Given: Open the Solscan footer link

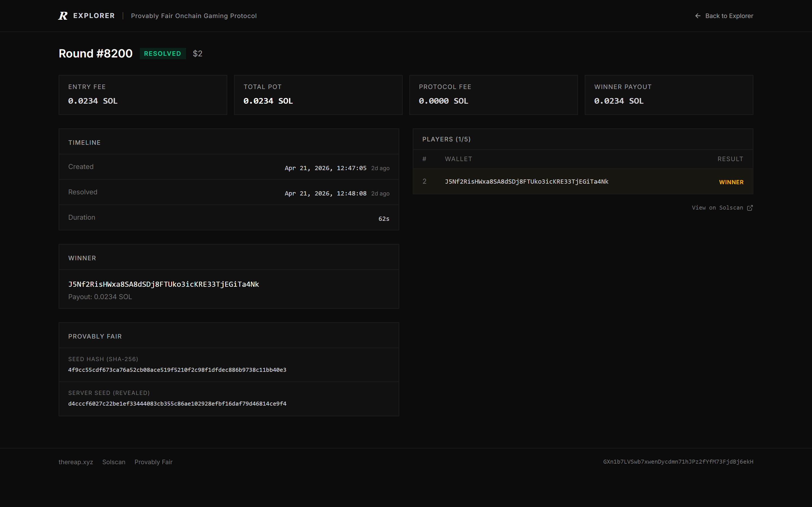Looking at the screenshot, I should [114, 462].
